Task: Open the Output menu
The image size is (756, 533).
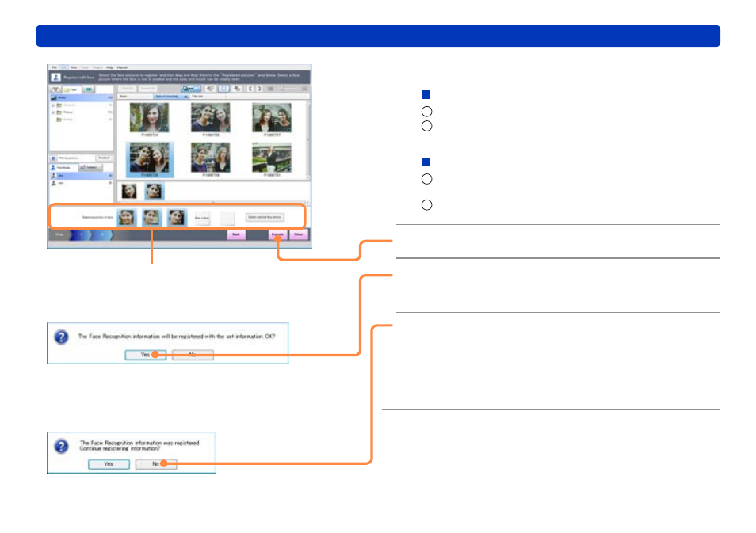Action: (97, 67)
